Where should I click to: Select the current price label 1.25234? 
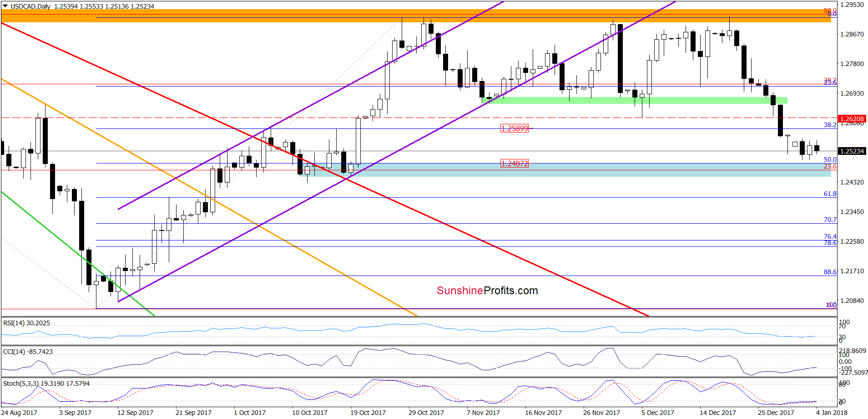(852, 151)
